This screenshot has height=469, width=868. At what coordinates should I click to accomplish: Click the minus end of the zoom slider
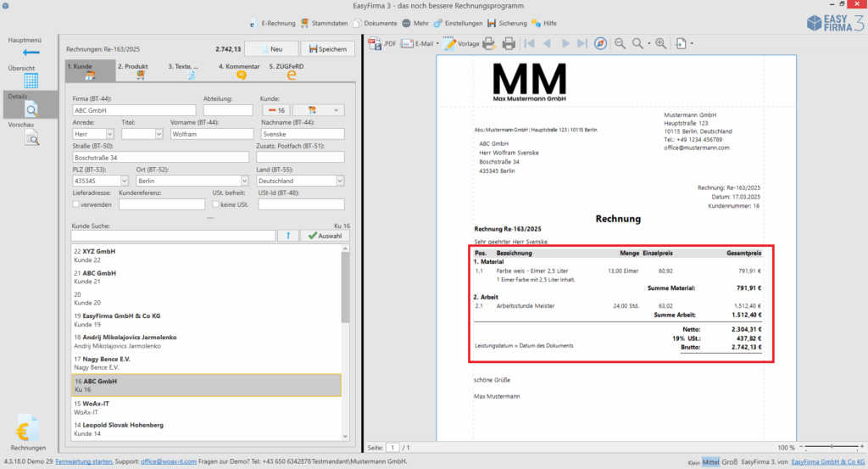[x=801, y=447]
